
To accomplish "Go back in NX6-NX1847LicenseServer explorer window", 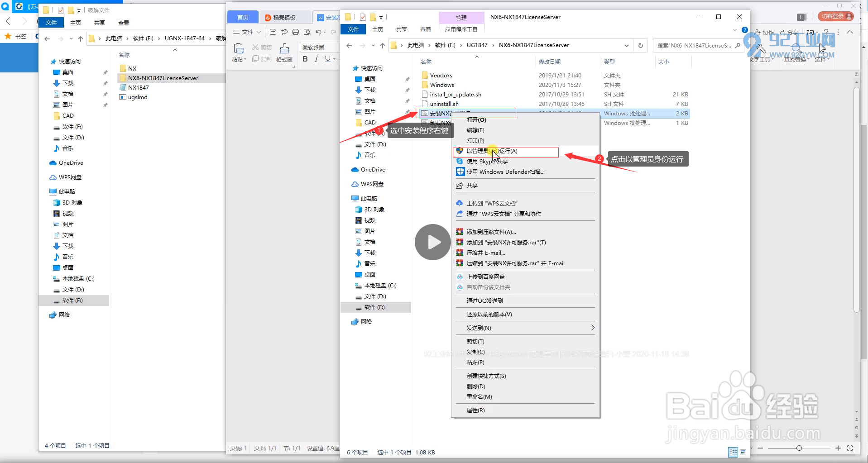I will point(349,45).
